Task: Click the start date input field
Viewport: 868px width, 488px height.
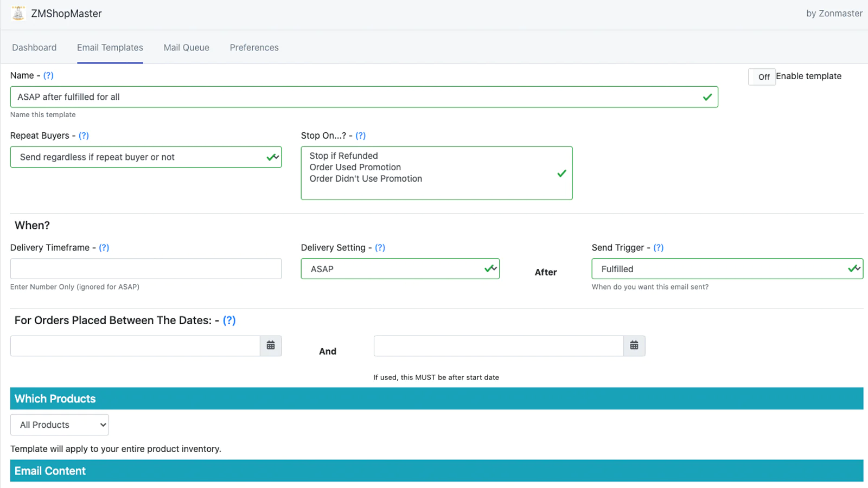Action: [x=135, y=346]
